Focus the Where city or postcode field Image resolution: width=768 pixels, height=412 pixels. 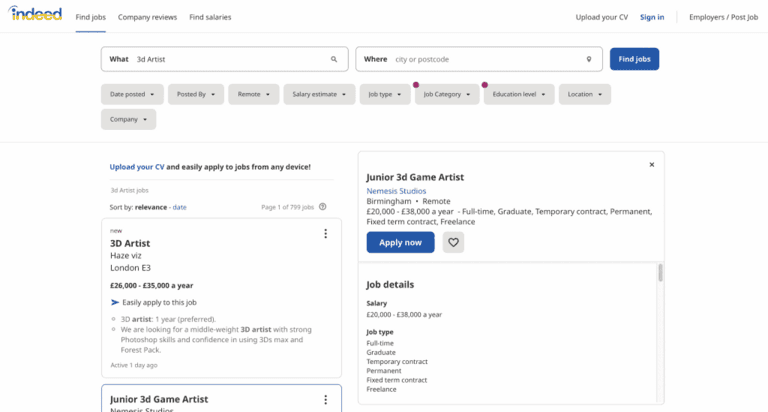[479, 59]
